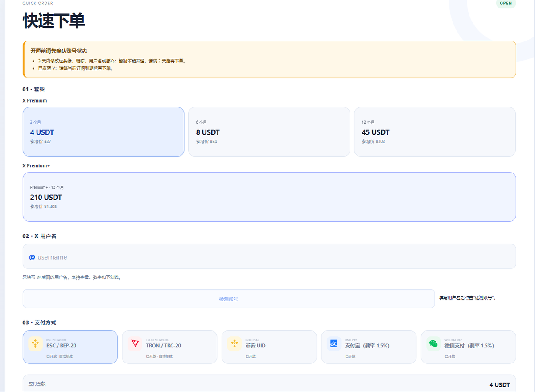Click the 02 · X 用户名 section label
This screenshot has height=392, width=535.
[40, 236]
